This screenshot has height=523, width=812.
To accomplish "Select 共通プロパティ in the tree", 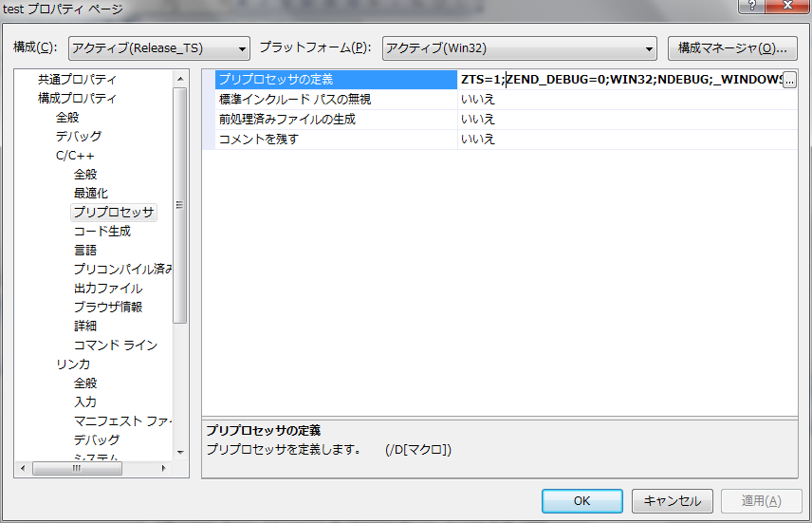I will 77,79.
